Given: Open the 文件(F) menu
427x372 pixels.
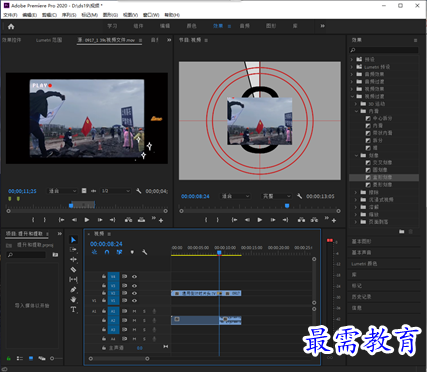Looking at the screenshot, I should 10,15.
